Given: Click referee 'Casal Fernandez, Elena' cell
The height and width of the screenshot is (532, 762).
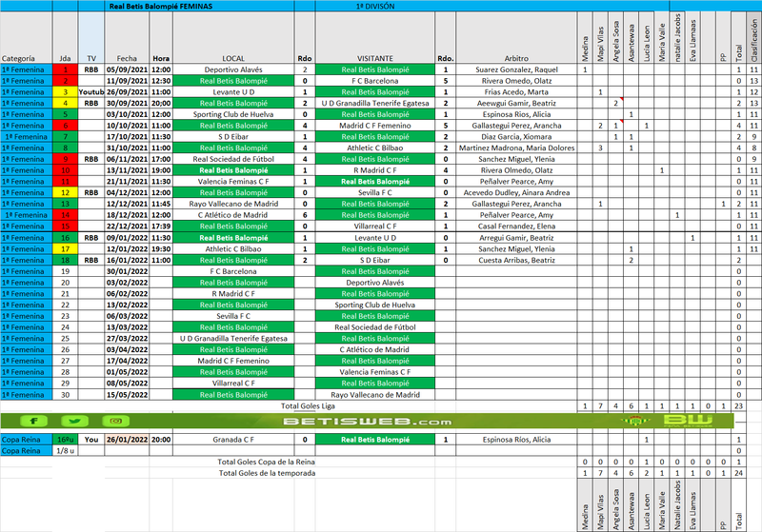Looking at the screenshot, I should (x=516, y=227).
